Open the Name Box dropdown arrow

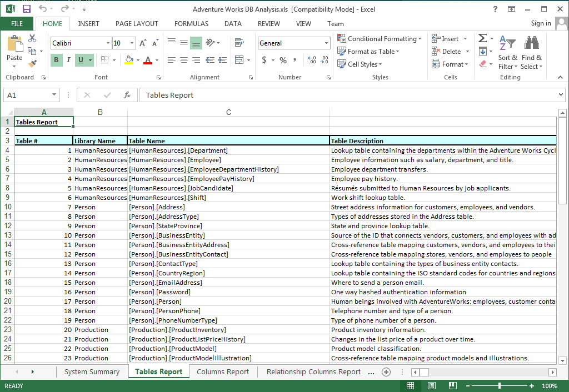click(54, 94)
